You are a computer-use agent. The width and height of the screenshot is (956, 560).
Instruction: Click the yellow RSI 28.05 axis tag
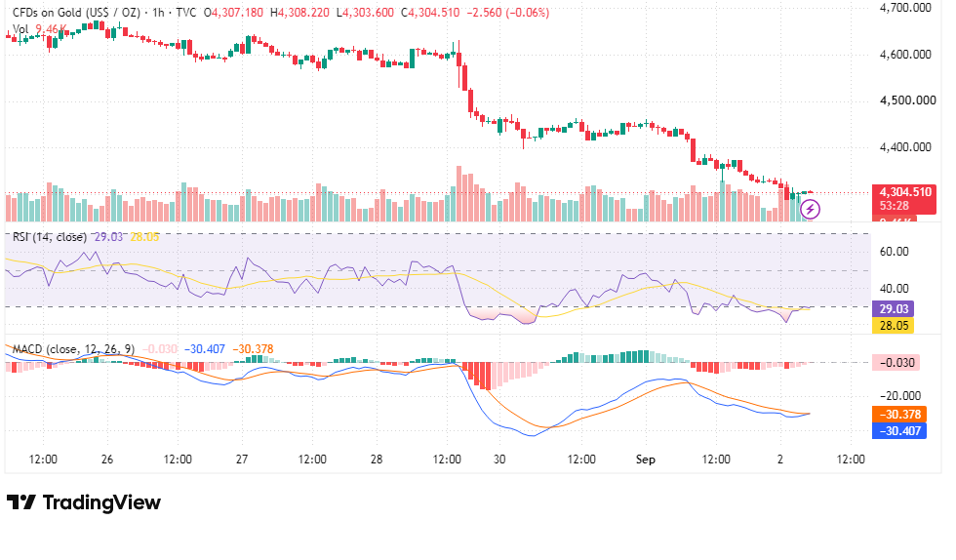894,325
